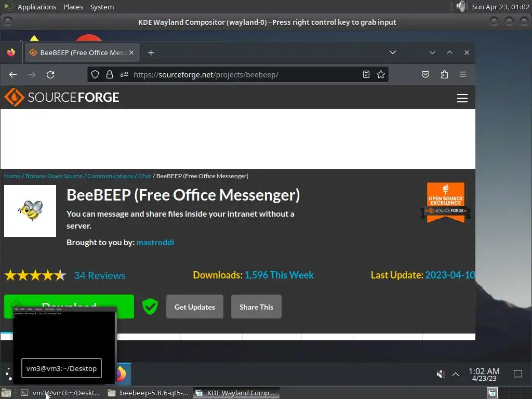Viewport: 532px width, 399px height.
Task: Click the vm3@vm3:~/Desktop tooltip preview
Action: pos(65,344)
